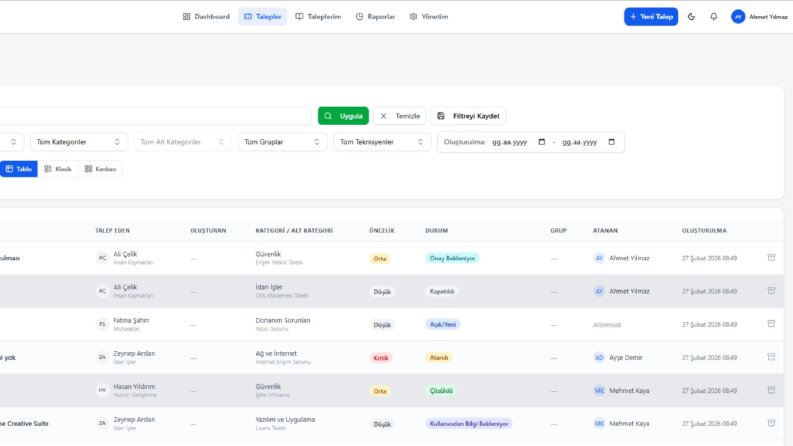The width and height of the screenshot is (793, 446).
Task: Click the ATANAN column header
Action: pyautogui.click(x=605, y=231)
